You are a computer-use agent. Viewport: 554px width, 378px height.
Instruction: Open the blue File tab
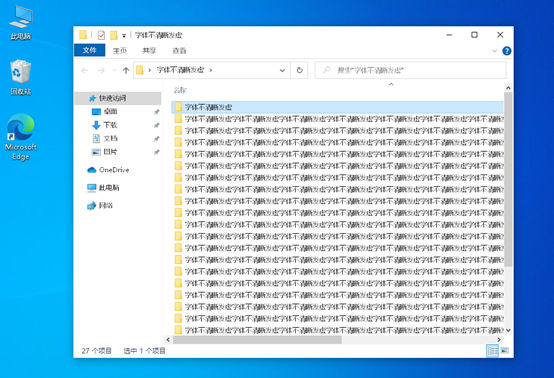tap(89, 50)
